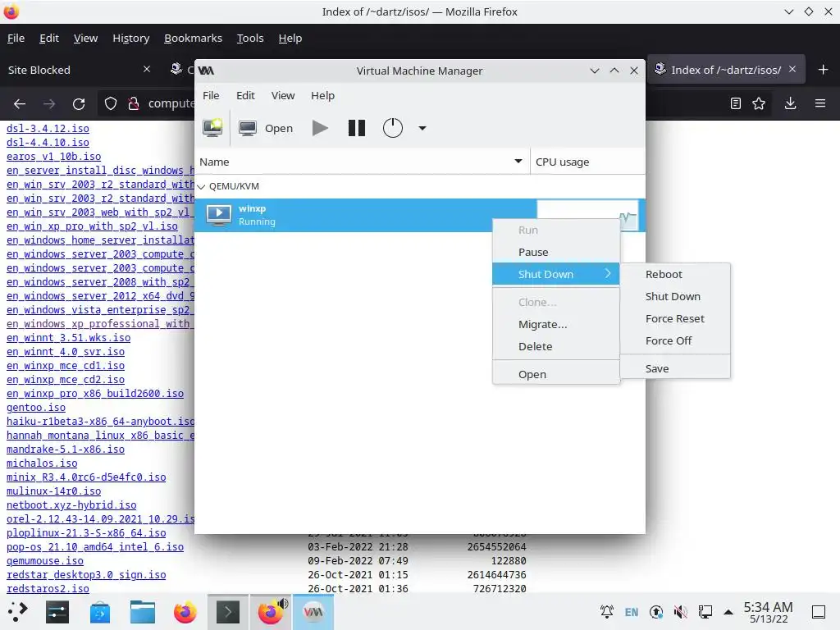The width and height of the screenshot is (840, 630).
Task: Choose Delete from context menu
Action: (555, 346)
